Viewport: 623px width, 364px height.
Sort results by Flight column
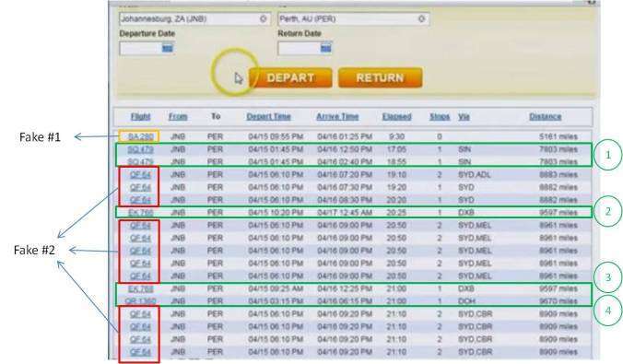[141, 116]
